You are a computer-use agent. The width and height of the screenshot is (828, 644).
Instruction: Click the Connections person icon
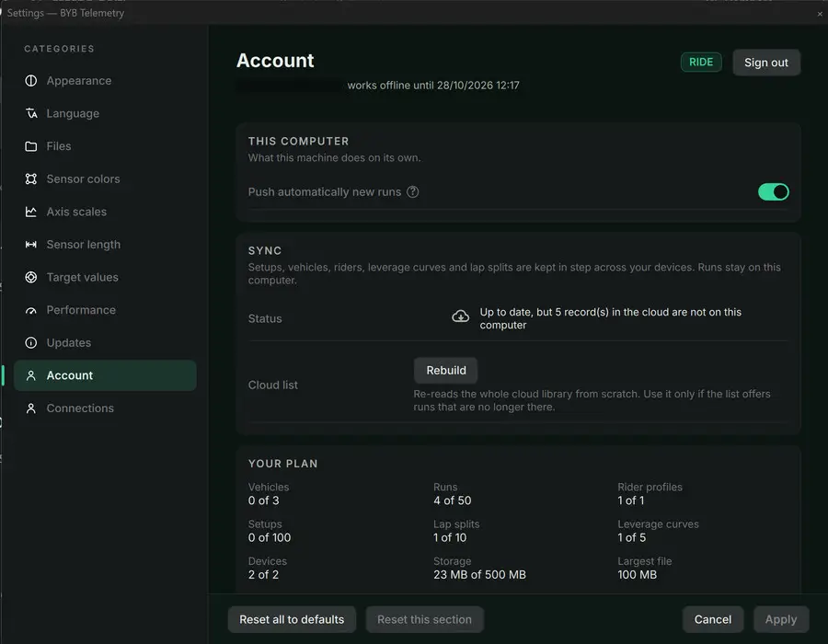coord(31,408)
